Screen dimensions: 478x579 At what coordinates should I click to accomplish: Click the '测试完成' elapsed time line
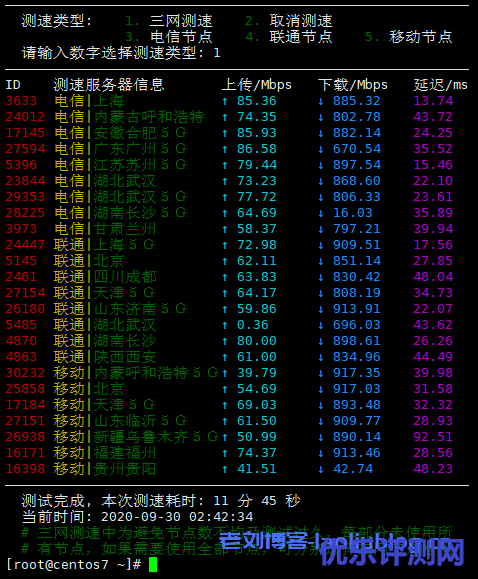[x=161, y=501]
